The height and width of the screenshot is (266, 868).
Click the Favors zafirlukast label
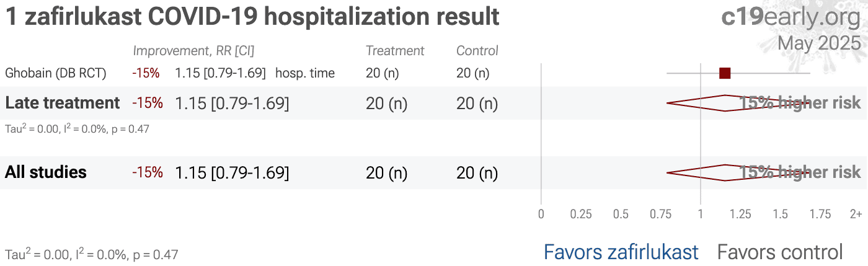(x=621, y=252)
